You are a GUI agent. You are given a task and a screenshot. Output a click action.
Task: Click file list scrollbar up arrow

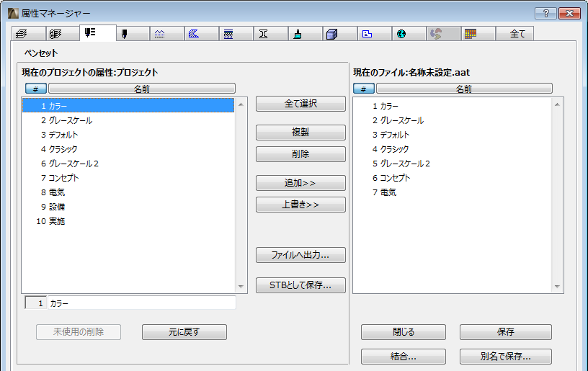[x=557, y=104]
